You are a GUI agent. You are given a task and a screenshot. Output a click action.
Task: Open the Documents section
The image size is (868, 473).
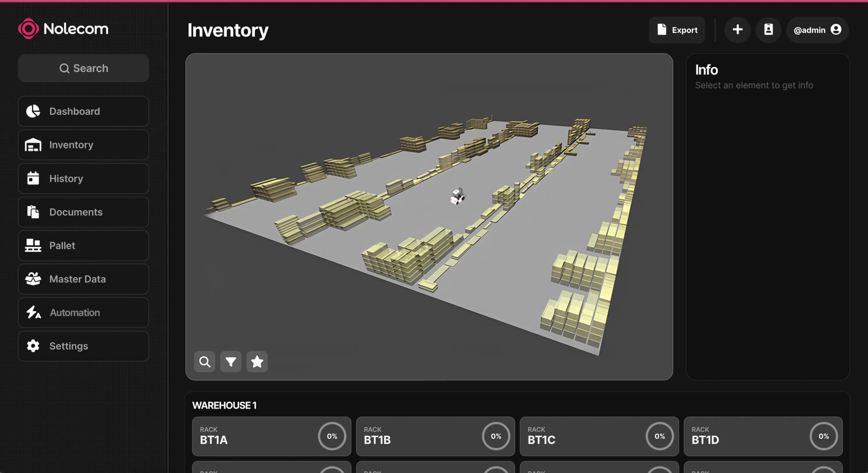click(84, 212)
